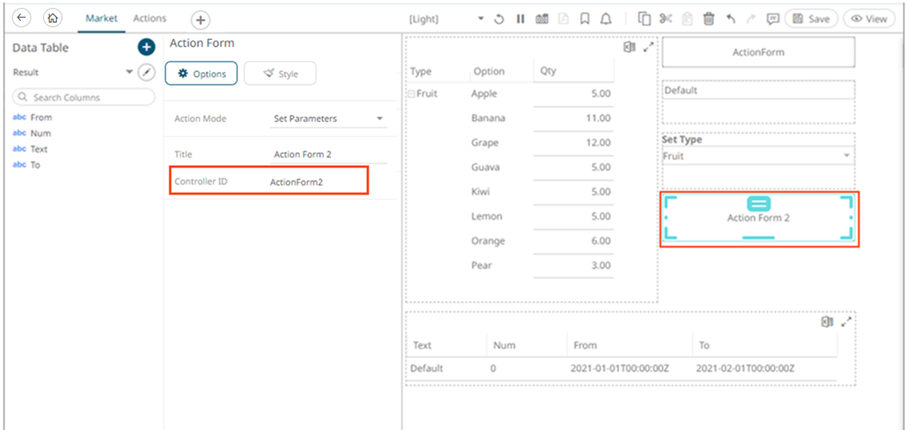Pause the dashboard with pause icon
Viewport: 907px width, 430px height.
tap(520, 19)
